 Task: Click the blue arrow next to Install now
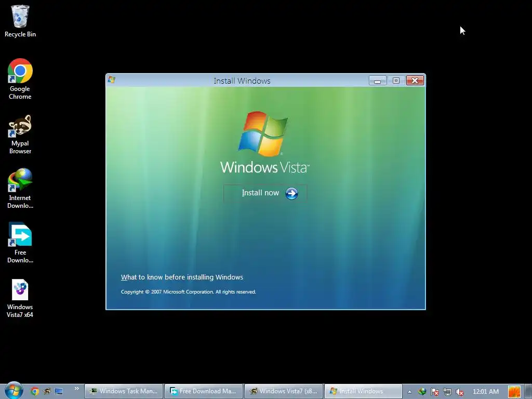pyautogui.click(x=291, y=193)
